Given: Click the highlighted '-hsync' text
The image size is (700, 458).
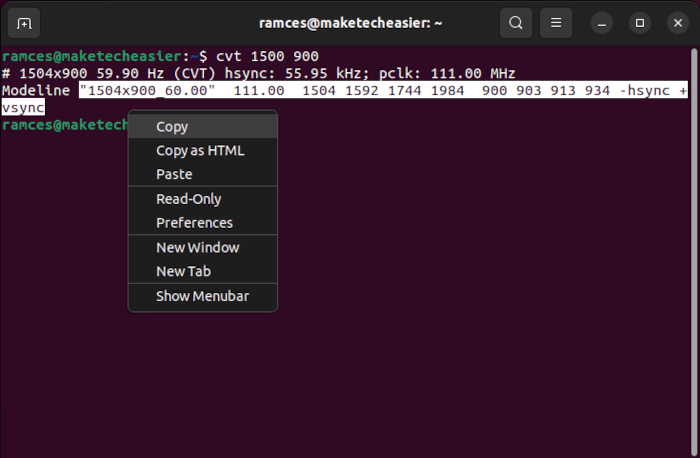Looking at the screenshot, I should coord(645,91).
